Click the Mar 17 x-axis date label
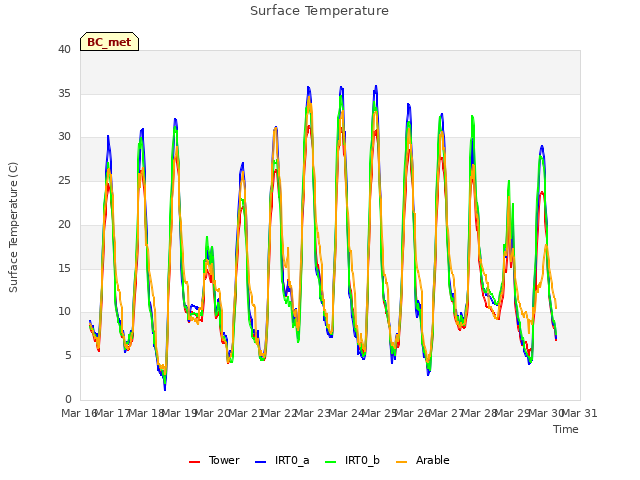This screenshot has height=480, width=640. (112, 413)
